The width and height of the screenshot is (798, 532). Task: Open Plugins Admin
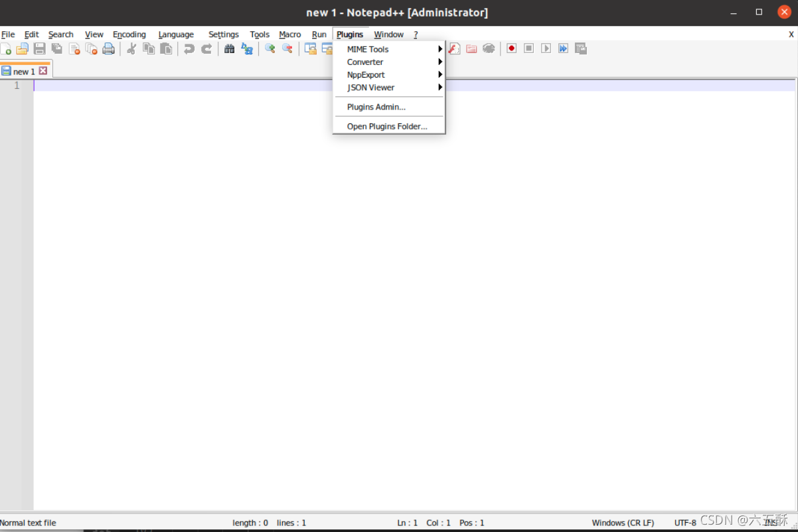click(376, 107)
